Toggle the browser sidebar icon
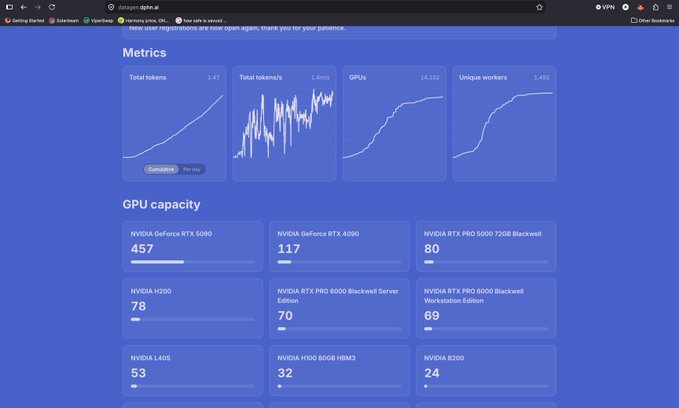Image resolution: width=679 pixels, height=408 pixels. (9, 7)
